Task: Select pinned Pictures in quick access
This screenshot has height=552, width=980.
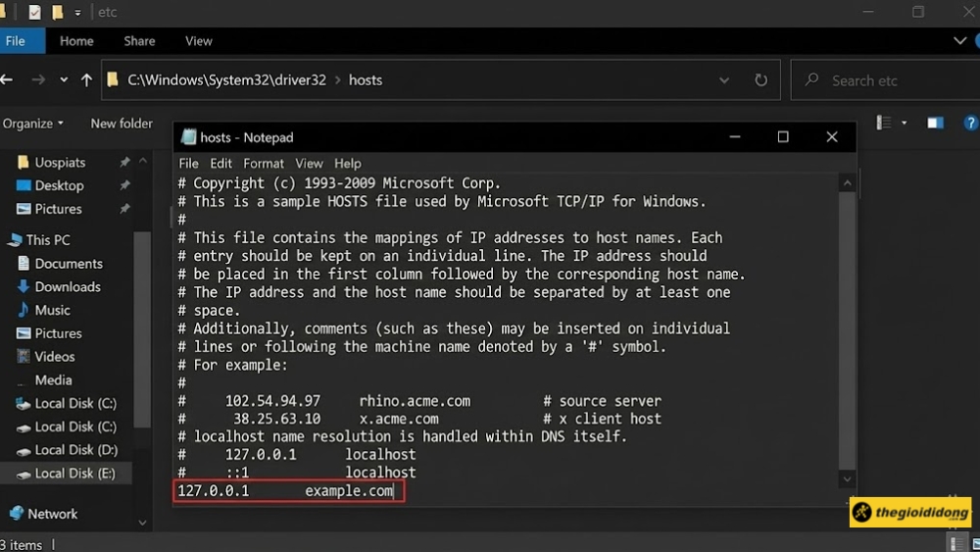Action: (x=58, y=209)
